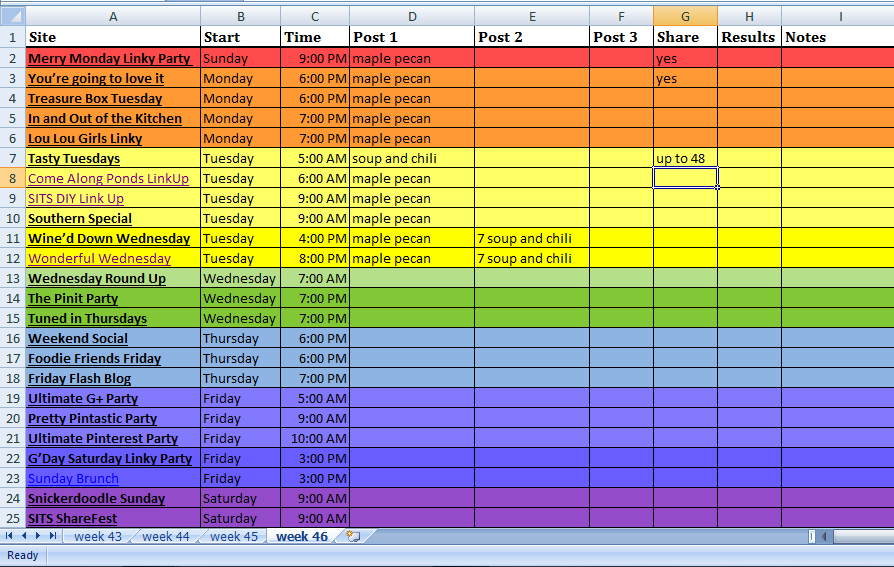Click the horizontal scrollbar left arrow
Image resolution: width=894 pixels, height=567 pixels.
point(824,536)
